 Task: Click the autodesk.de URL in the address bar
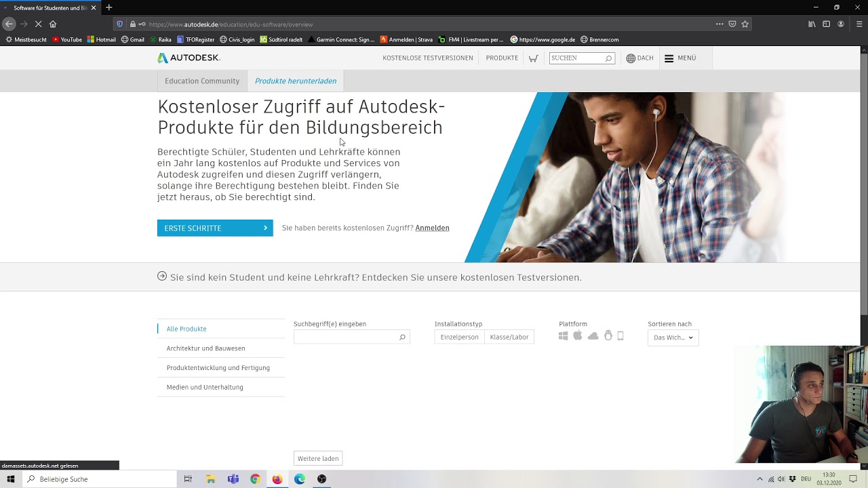coord(231,24)
